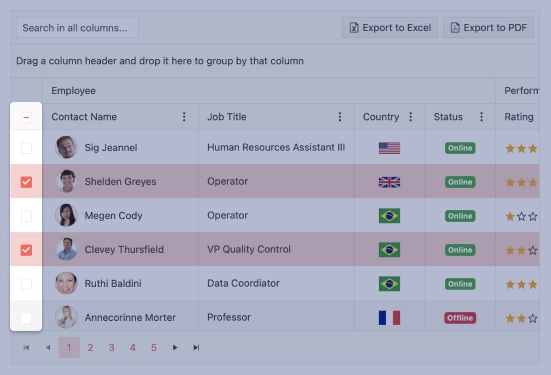Open page 4 in pager
Screen dimensions: 551x375
[132, 348]
